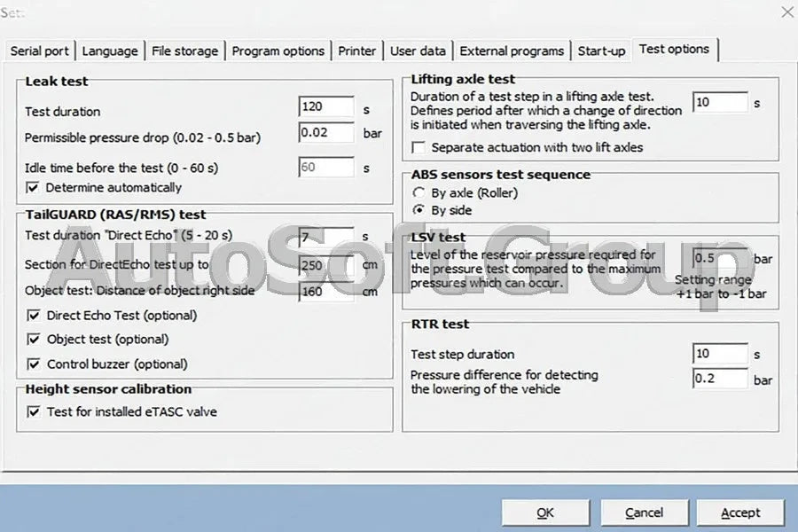The image size is (798, 532).
Task: Select By axle (Roller) test sequence
Action: (419, 192)
